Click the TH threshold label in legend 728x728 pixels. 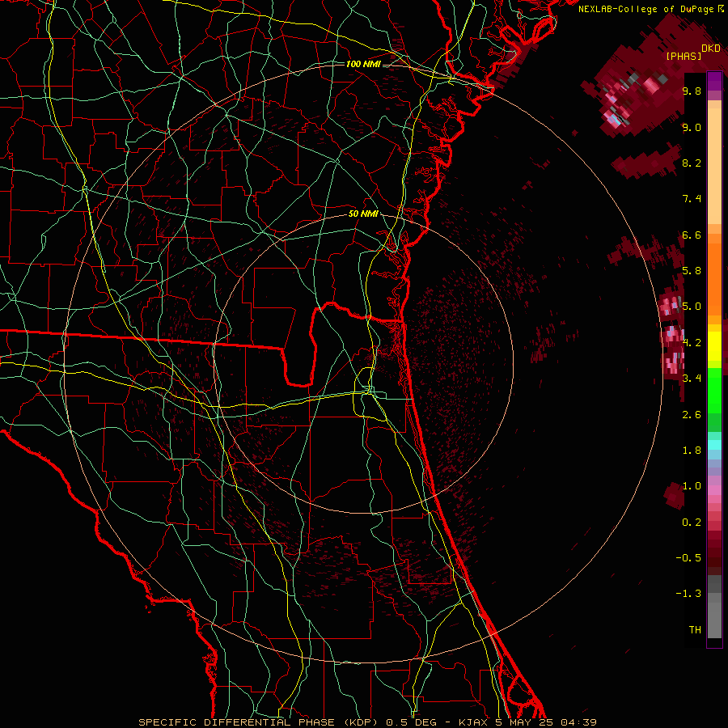pyautogui.click(x=695, y=630)
